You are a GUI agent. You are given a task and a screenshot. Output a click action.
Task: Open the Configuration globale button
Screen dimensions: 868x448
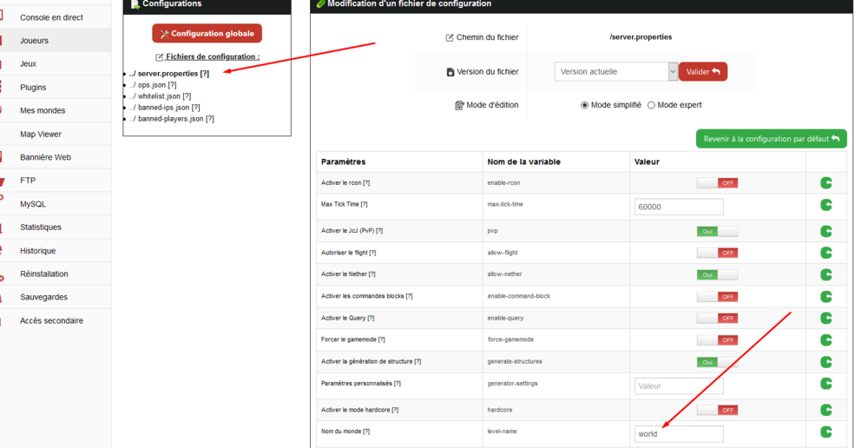(207, 34)
